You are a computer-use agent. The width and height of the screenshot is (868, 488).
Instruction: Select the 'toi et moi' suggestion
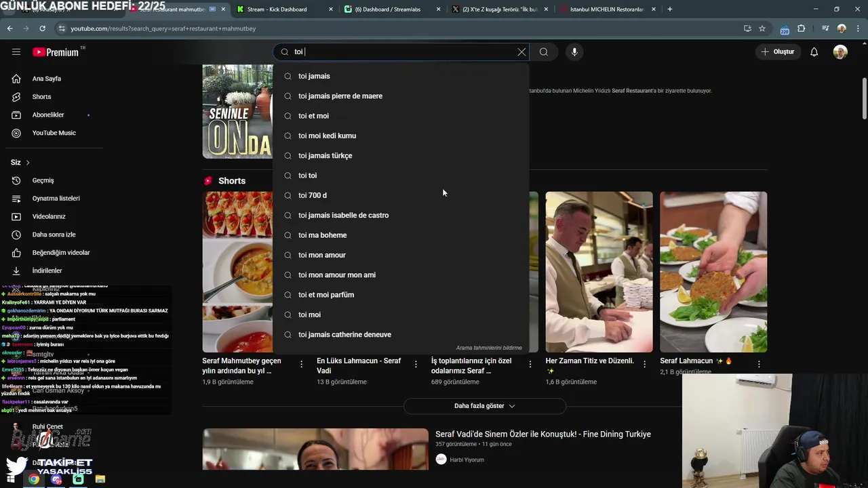(401, 116)
